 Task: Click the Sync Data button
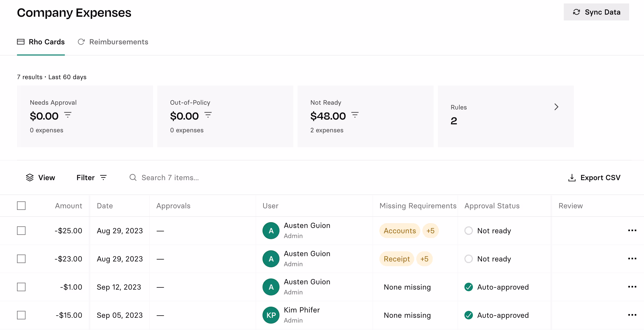[596, 12]
